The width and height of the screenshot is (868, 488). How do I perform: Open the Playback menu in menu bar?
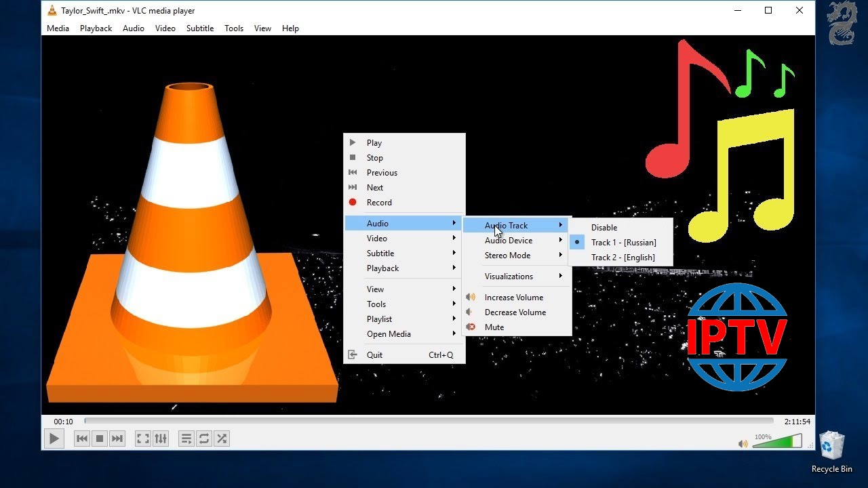click(x=96, y=28)
